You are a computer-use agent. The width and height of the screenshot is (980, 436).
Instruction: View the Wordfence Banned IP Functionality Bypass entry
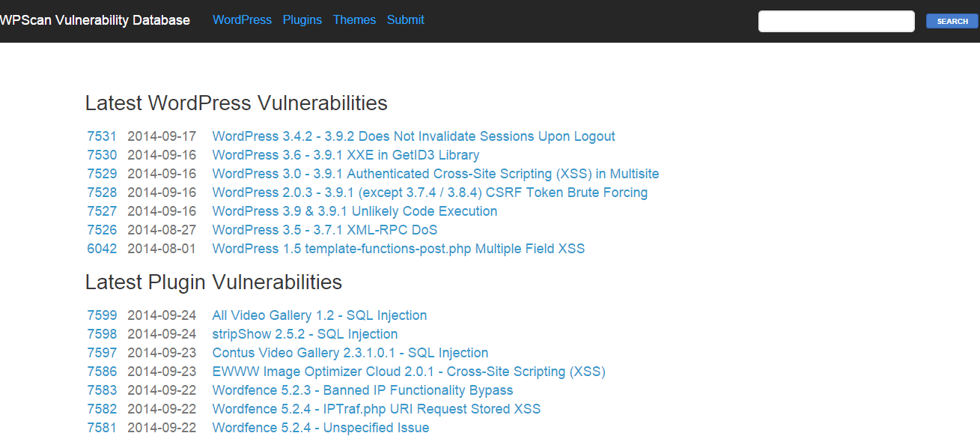pos(362,390)
